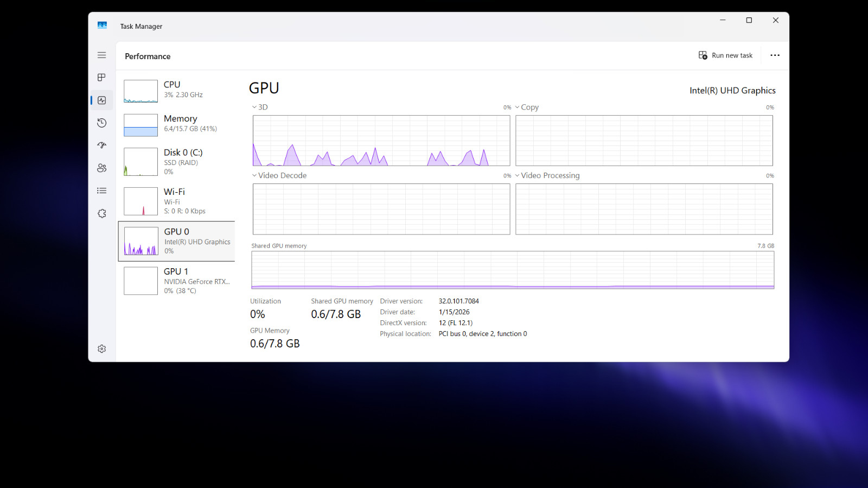Viewport: 868px width, 488px height.
Task: Click PCI bus 0 physical location value
Action: point(483,334)
